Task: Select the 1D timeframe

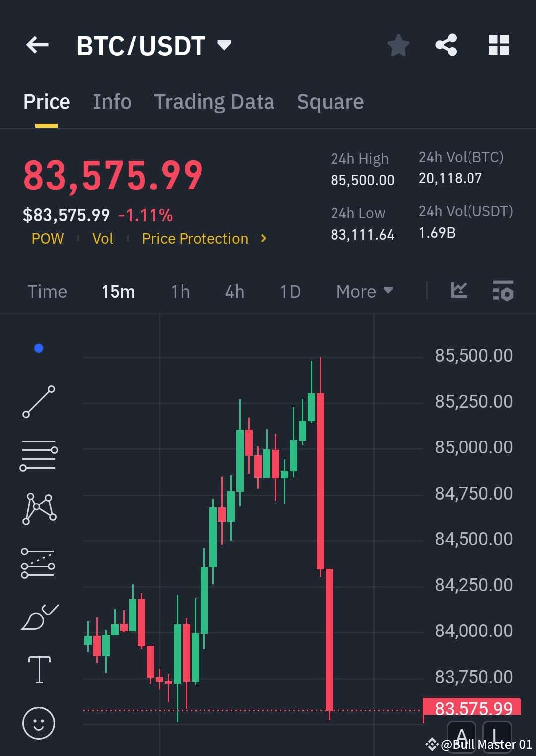Action: click(290, 291)
